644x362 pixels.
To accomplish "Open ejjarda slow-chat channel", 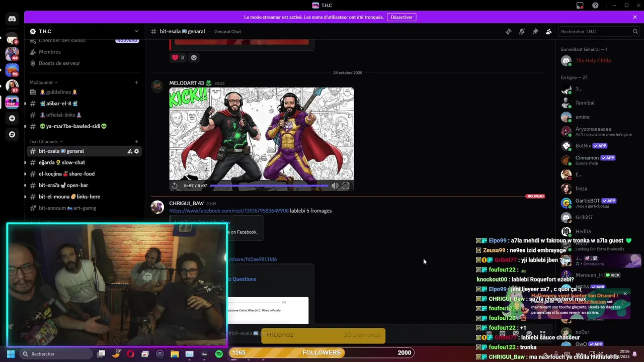I will pyautogui.click(x=84, y=162).
